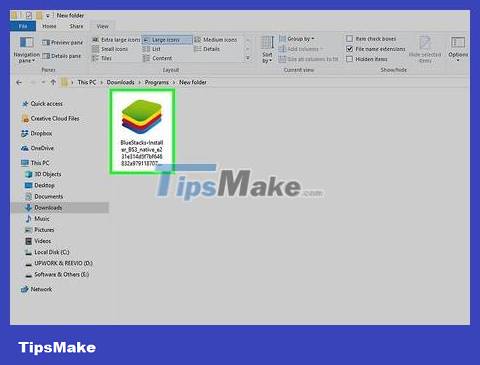Choose Medium icons layout
The width and height of the screenshot is (480, 365).
pos(215,40)
